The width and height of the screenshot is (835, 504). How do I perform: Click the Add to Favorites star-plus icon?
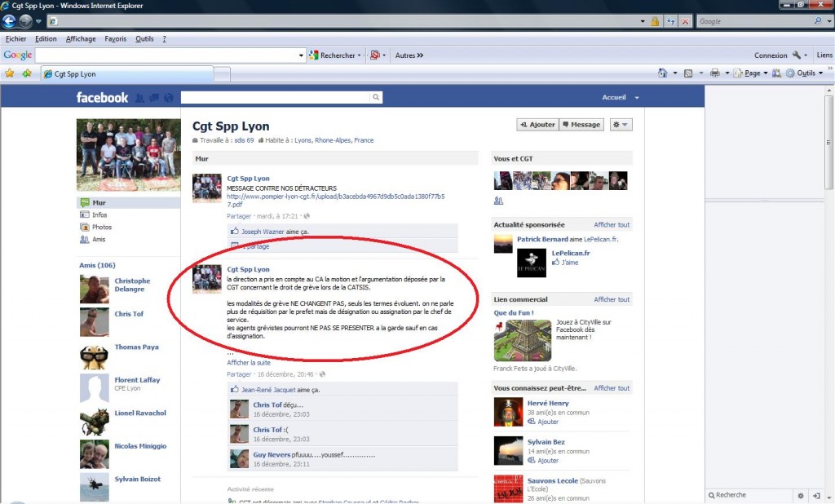pyautogui.click(x=27, y=73)
